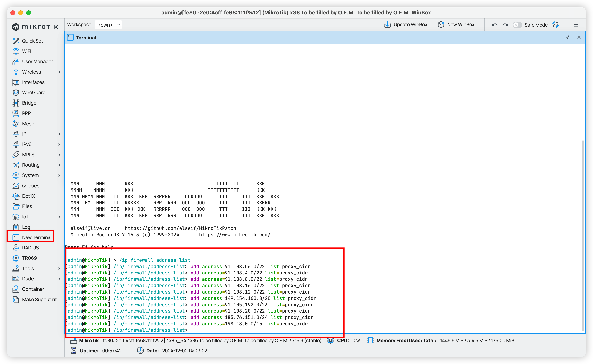This screenshot has height=364, width=593.
Task: Click the 185.76.151.0/24 command line
Action: [190, 317]
